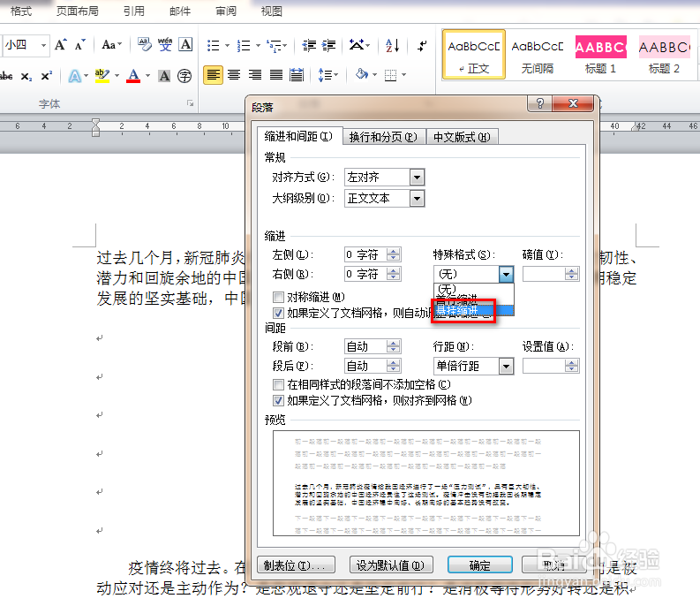This screenshot has height=606, width=700.
Task: Open the 审阅 ribbon tab
Action: click(225, 11)
